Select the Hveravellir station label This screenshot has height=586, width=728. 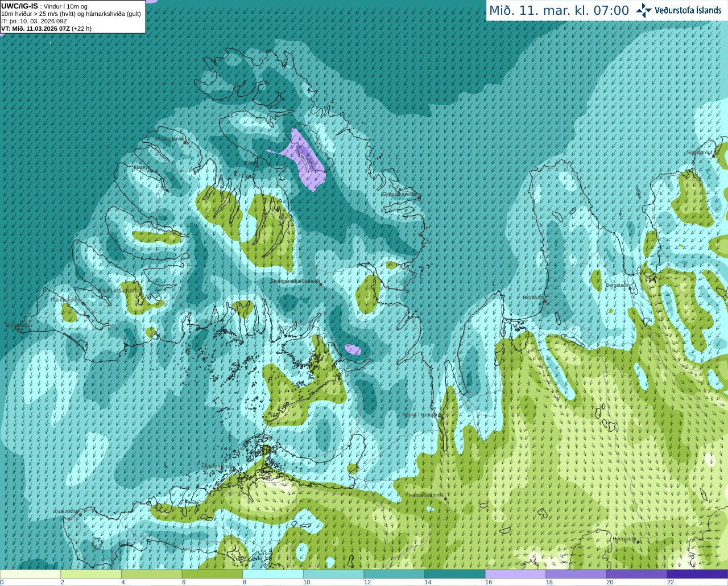click(x=624, y=539)
